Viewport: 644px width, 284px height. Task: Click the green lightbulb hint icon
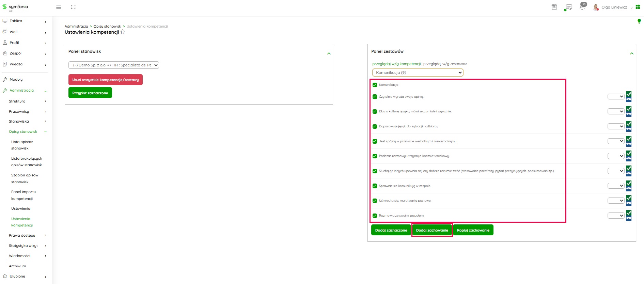[x=639, y=21]
